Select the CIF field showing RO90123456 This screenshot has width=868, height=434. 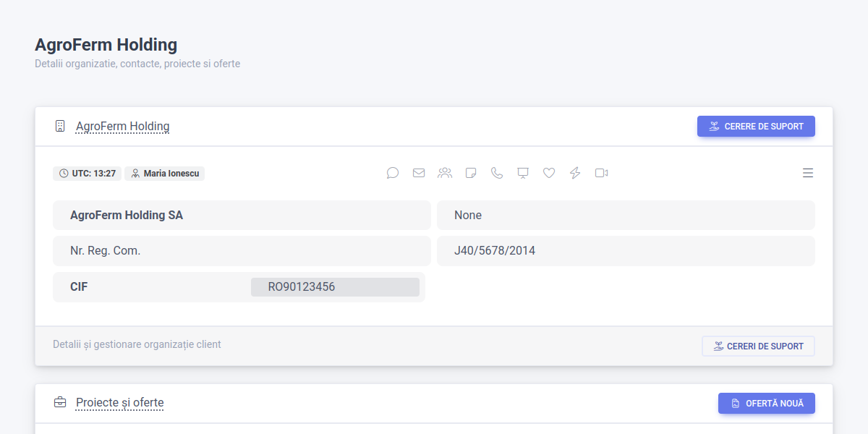335,286
